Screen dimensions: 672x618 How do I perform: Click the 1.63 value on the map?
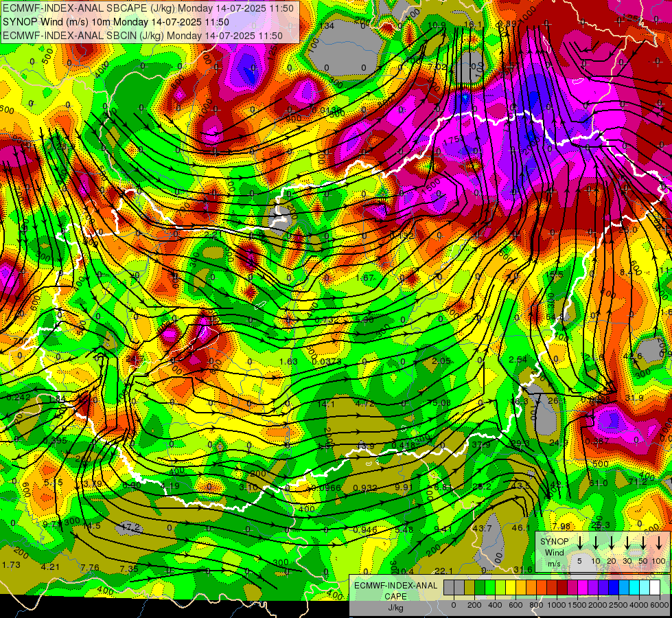pos(288,362)
